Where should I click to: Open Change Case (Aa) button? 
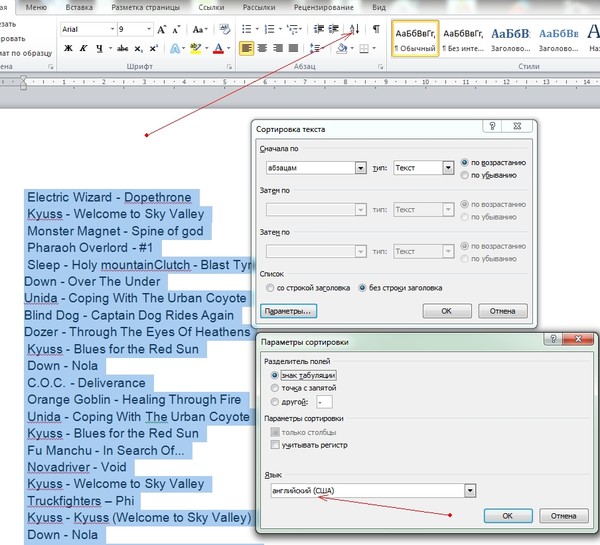click(x=200, y=29)
